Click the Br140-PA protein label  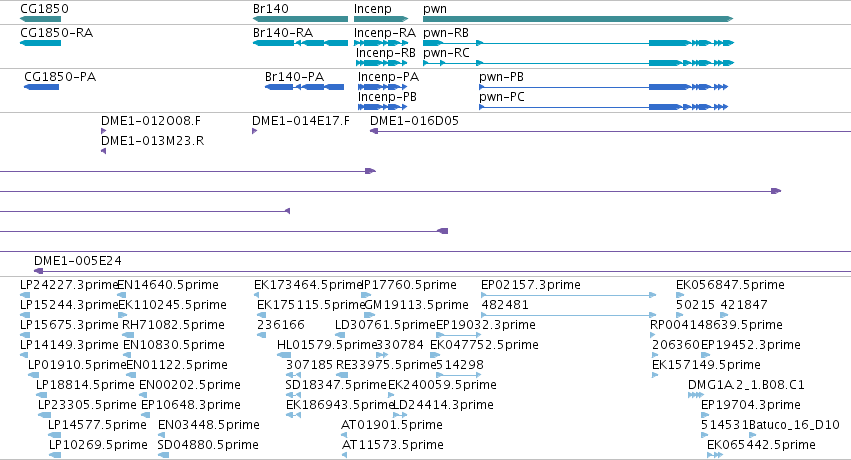click(x=294, y=76)
